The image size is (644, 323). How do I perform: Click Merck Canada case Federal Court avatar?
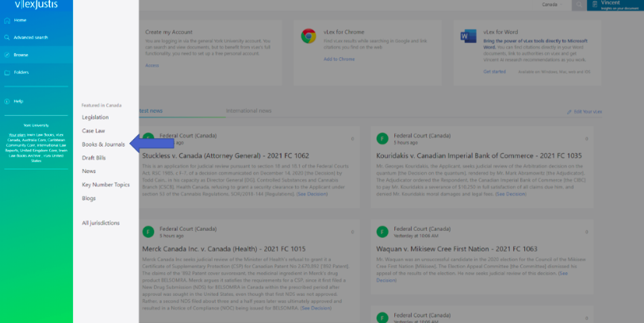[x=148, y=232]
